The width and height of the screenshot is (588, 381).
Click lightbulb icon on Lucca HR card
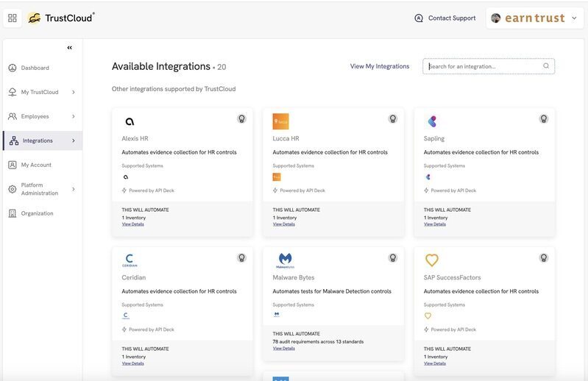tap(393, 118)
